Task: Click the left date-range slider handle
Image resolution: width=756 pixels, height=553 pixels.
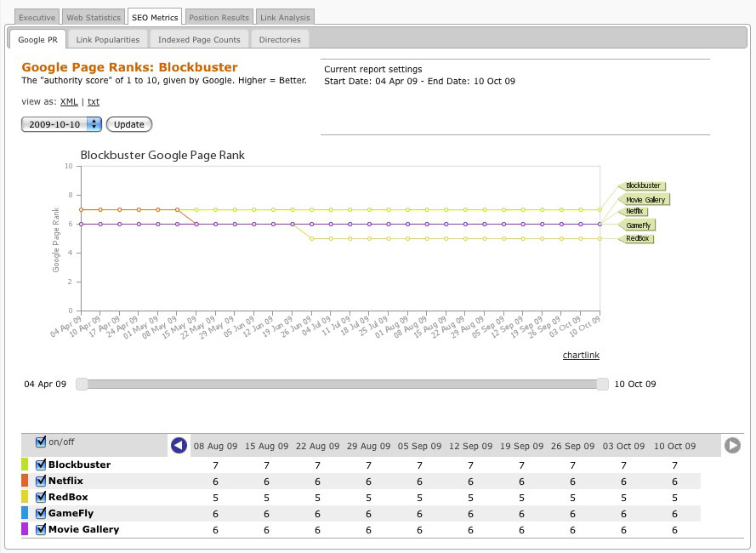Action: [82, 384]
